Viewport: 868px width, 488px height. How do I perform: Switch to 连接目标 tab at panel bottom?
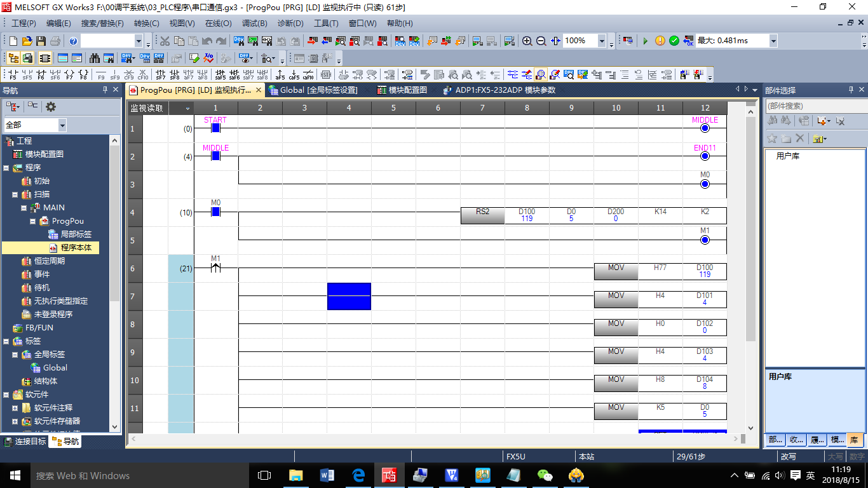point(25,442)
